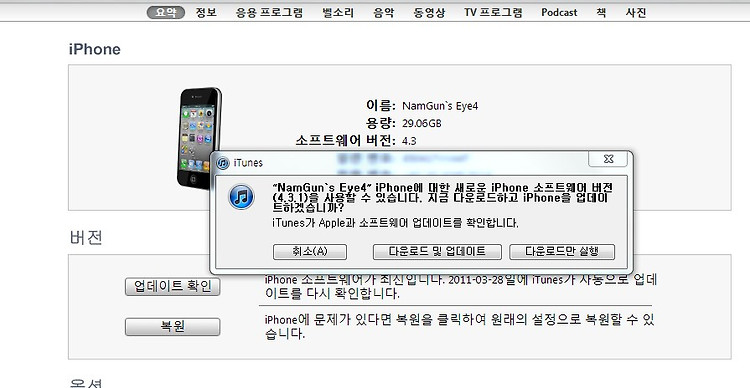The width and height of the screenshot is (750, 388).
Task: Click the iTunes가 Apple과 소프트웨어 업데이트 message
Action: [x=395, y=223]
